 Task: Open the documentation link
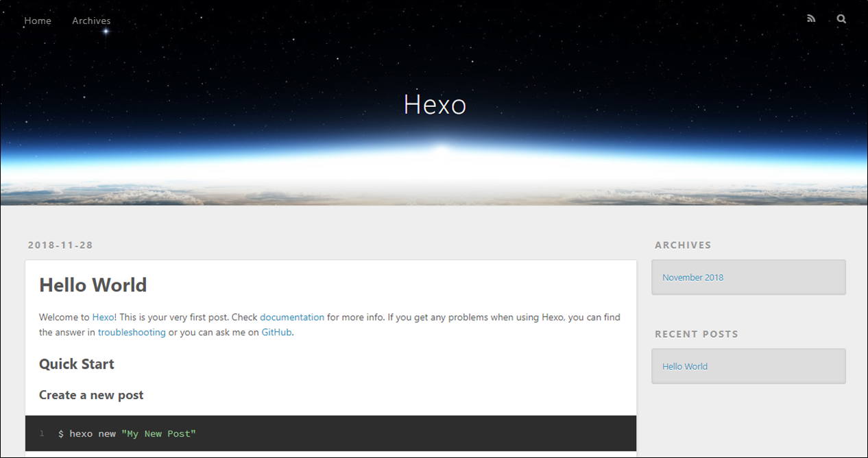(x=292, y=317)
